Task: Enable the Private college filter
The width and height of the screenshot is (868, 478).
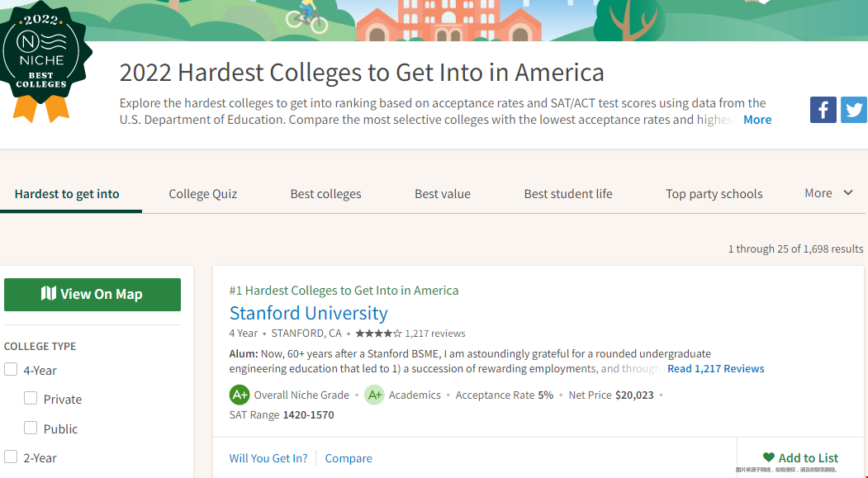Action: pyautogui.click(x=31, y=399)
